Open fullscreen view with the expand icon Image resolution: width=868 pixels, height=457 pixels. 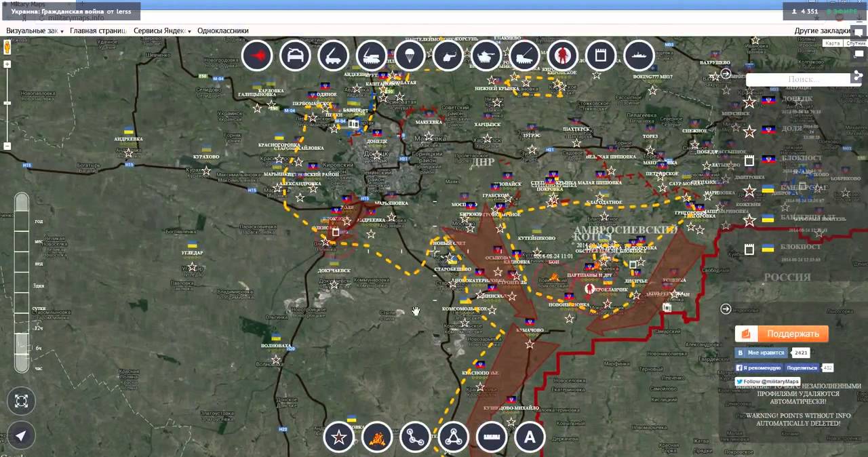(21, 401)
